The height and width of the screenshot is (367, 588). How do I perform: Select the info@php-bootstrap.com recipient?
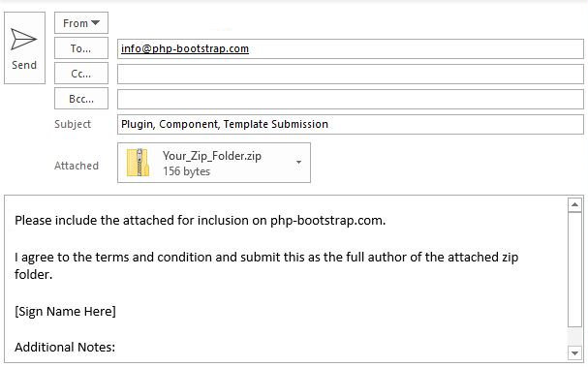click(x=185, y=48)
